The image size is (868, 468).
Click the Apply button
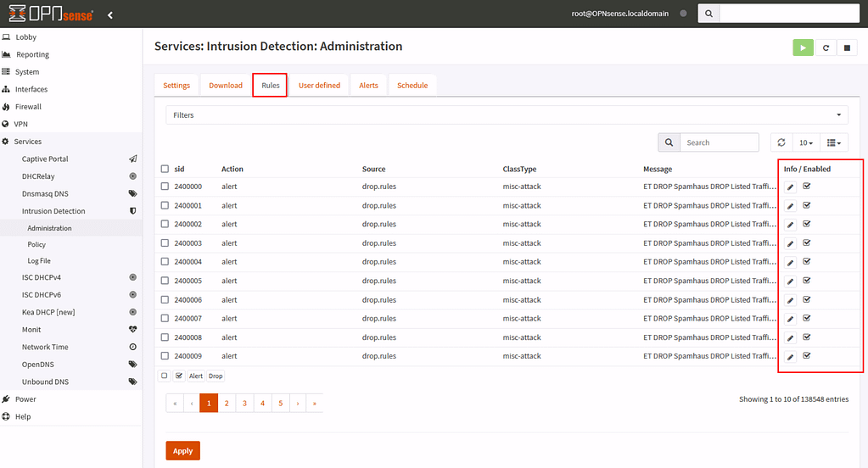pos(182,451)
